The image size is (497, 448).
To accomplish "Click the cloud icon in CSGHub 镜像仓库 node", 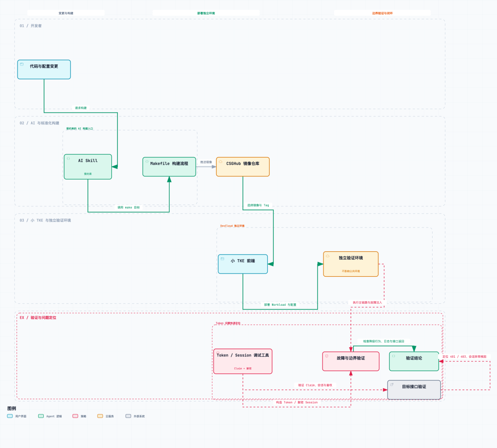I will point(220,162).
